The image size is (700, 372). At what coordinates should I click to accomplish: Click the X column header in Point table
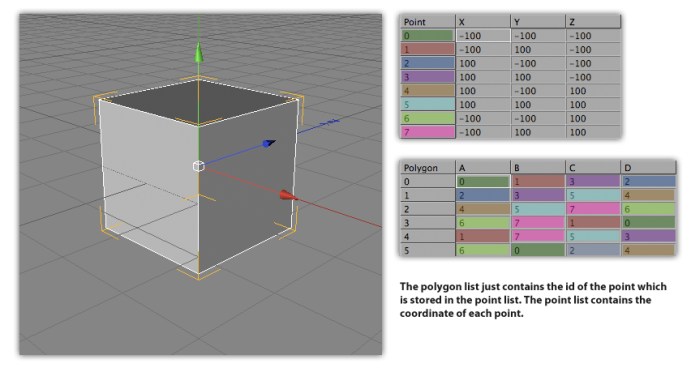pos(483,22)
